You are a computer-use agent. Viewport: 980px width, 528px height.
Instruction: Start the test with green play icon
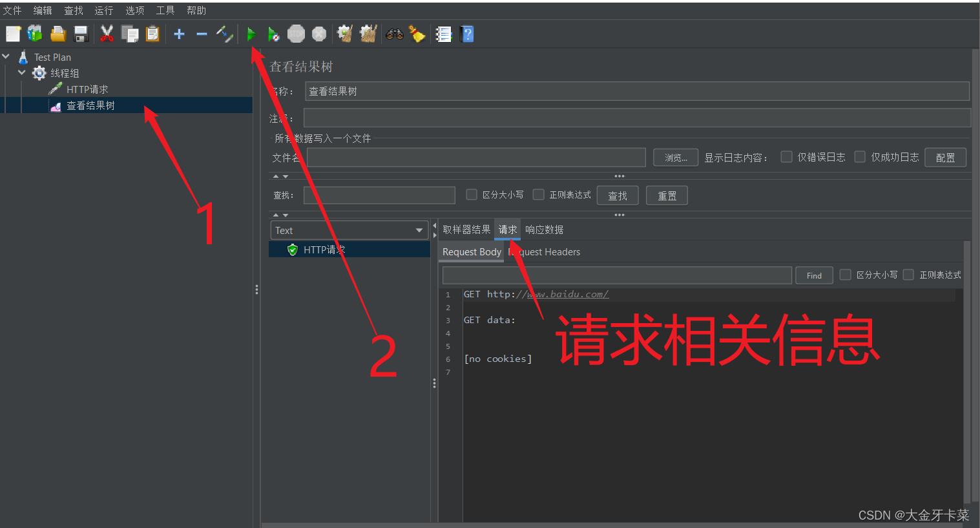point(251,34)
